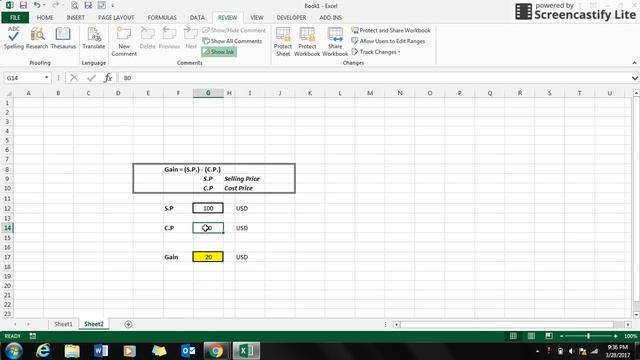Image resolution: width=640 pixels, height=360 pixels.
Task: Open the Track Changes dropdown
Action: 376,52
